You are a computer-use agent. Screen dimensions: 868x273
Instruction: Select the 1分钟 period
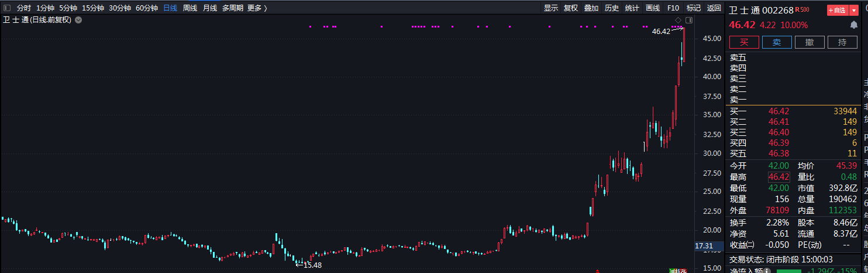pyautogui.click(x=46, y=8)
